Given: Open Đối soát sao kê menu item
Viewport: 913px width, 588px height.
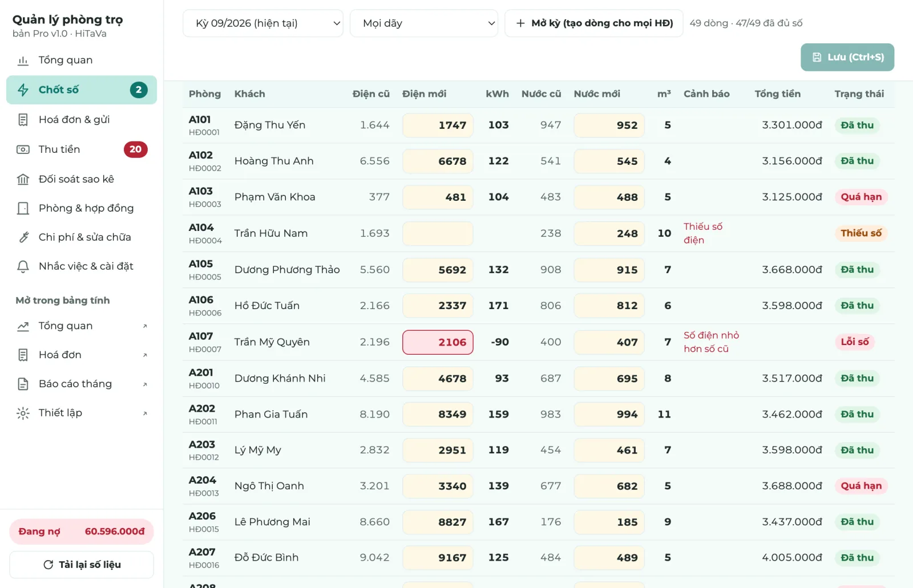Looking at the screenshot, I should click(82, 179).
